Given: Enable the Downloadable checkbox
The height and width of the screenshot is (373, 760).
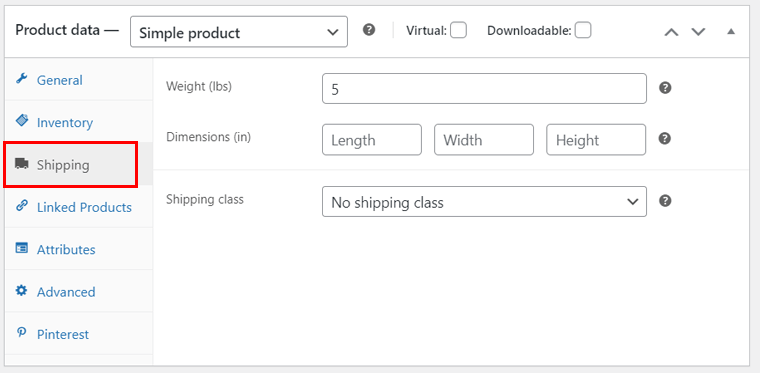Looking at the screenshot, I should tap(583, 31).
